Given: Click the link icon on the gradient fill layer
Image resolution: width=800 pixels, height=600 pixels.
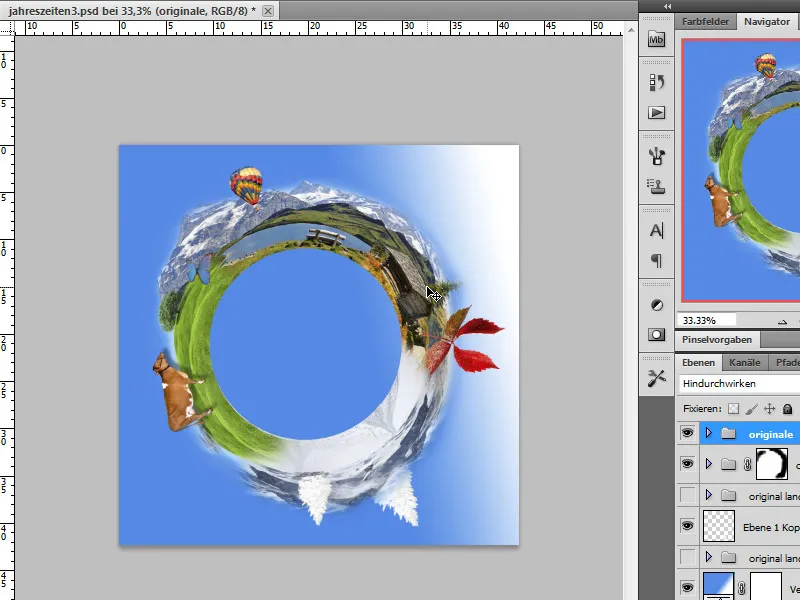Looking at the screenshot, I should (741, 588).
